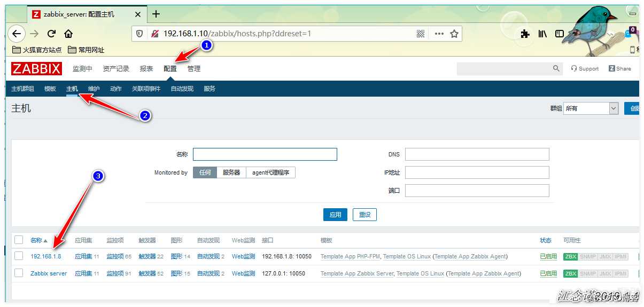Click the browser forward arrow
Screen dimensions: 644x307
tap(34, 34)
